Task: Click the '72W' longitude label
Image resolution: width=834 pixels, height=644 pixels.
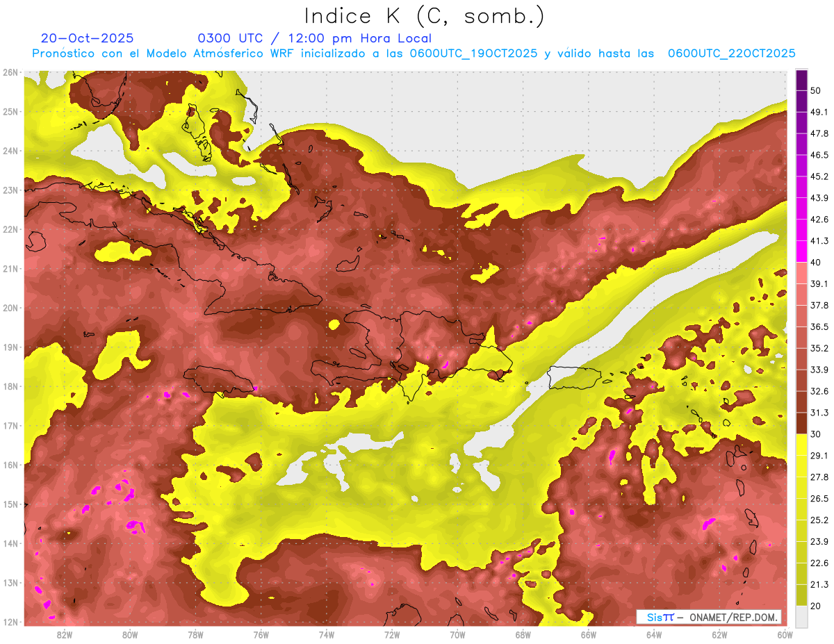Action: pyautogui.click(x=392, y=635)
